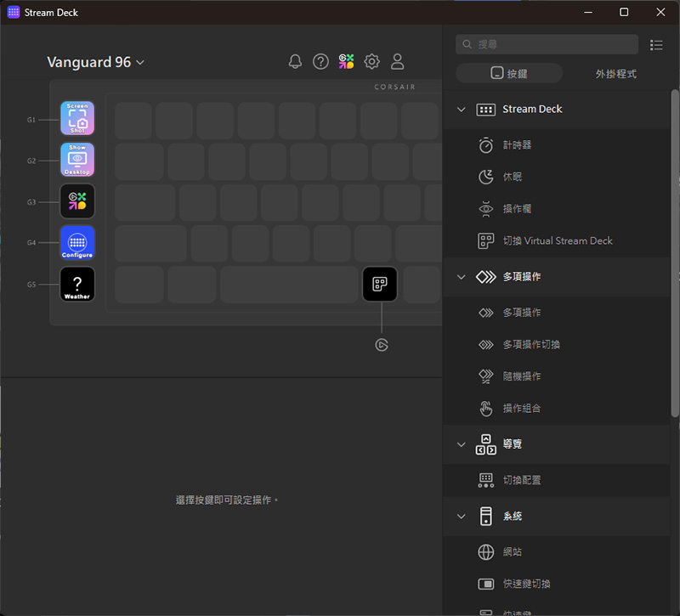Select the Screen Shot key at G1
The width and height of the screenshot is (680, 616).
click(77, 119)
